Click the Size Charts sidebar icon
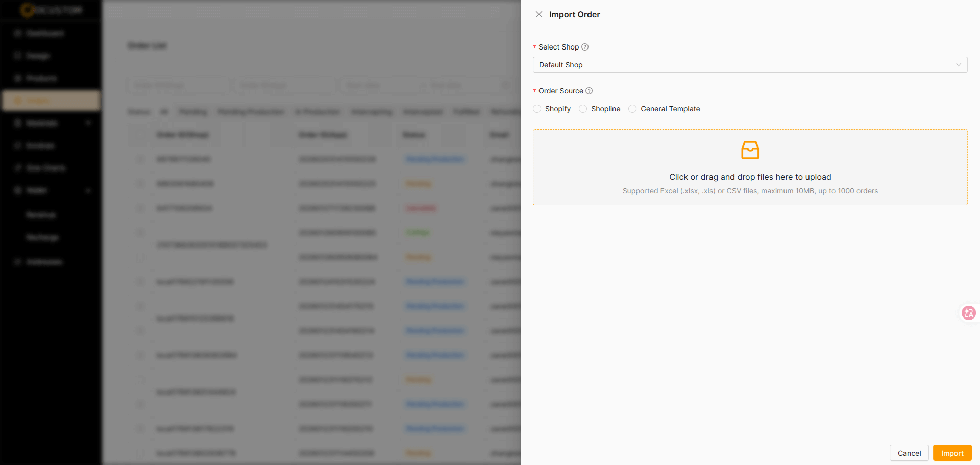980x465 pixels. tap(18, 168)
